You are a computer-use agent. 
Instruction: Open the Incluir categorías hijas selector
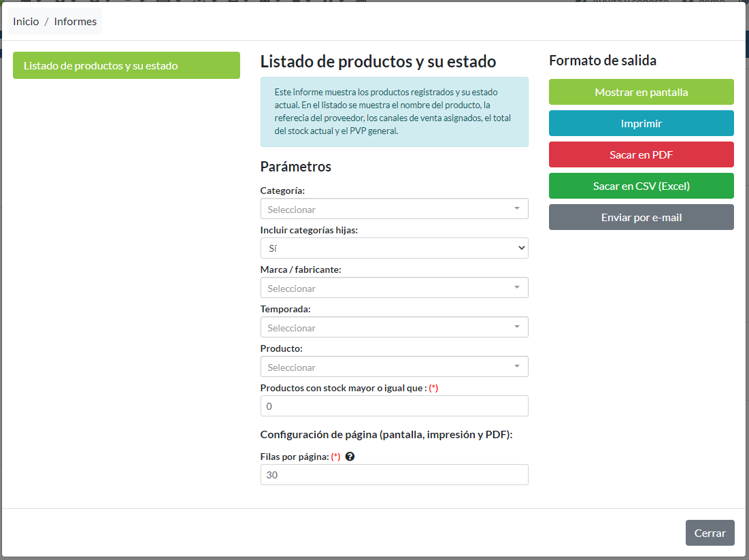(395, 248)
